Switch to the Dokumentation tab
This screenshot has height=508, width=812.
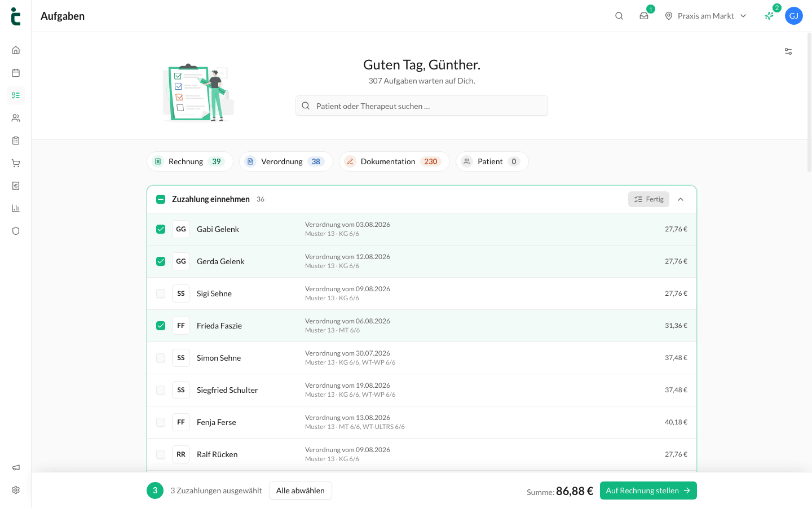pyautogui.click(x=394, y=161)
